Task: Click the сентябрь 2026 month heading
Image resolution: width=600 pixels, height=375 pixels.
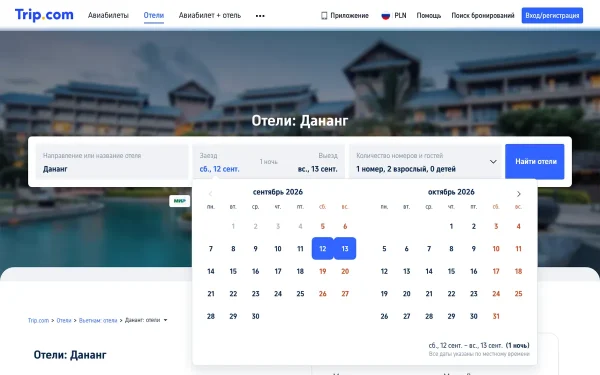Action: (278, 192)
